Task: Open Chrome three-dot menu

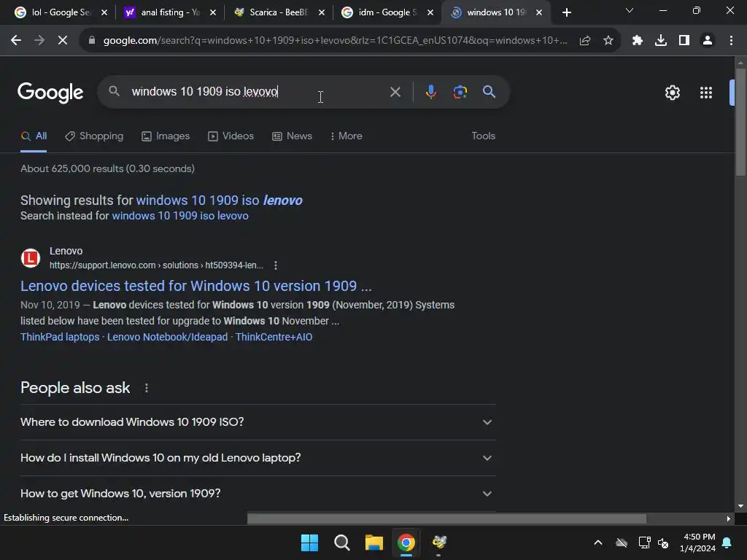Action: click(731, 41)
